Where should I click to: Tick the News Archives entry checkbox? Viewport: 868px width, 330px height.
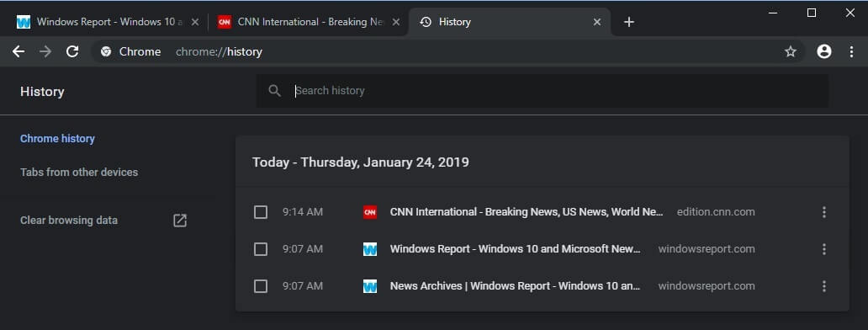click(x=261, y=286)
